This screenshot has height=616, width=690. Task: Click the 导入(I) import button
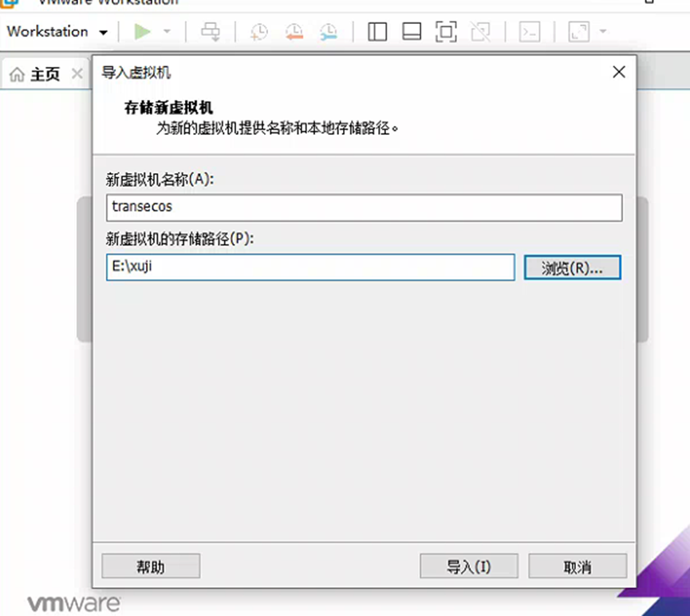(x=469, y=567)
